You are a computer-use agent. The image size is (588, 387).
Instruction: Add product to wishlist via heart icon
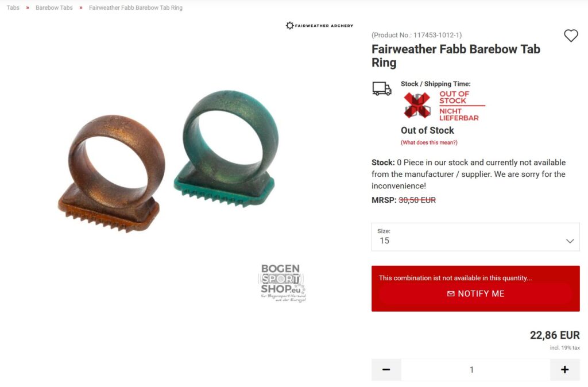click(x=571, y=36)
